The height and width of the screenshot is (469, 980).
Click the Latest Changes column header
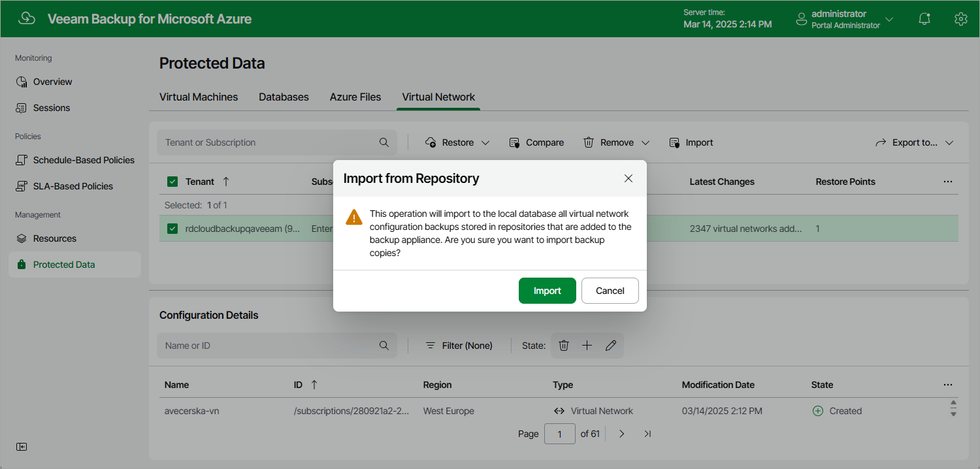tap(722, 182)
